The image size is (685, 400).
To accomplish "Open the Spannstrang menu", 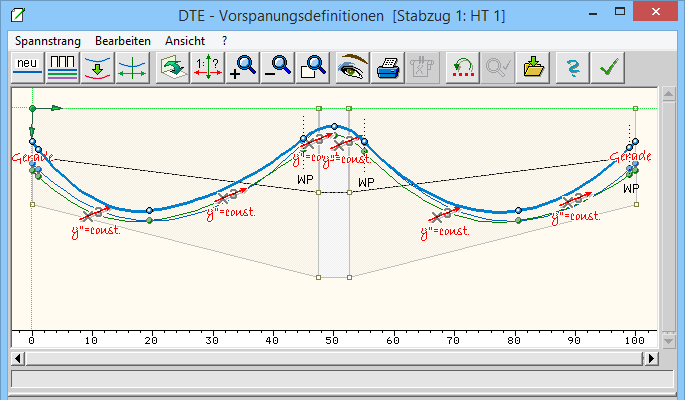I will tap(47, 40).
